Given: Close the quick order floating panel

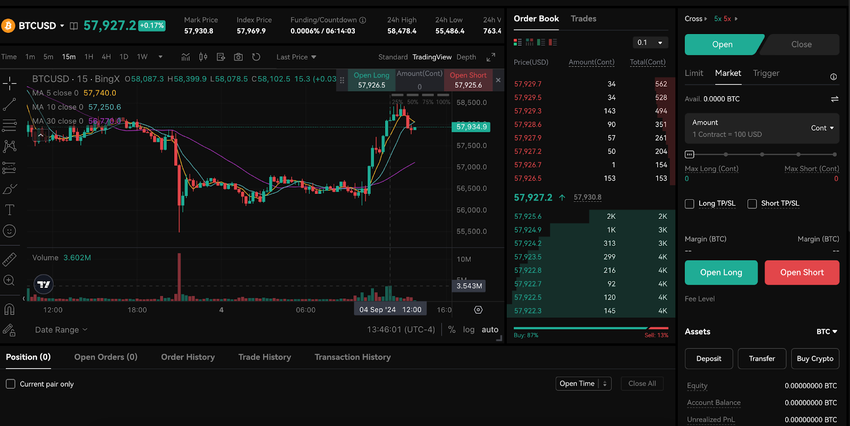Looking at the screenshot, I should tap(498, 80).
